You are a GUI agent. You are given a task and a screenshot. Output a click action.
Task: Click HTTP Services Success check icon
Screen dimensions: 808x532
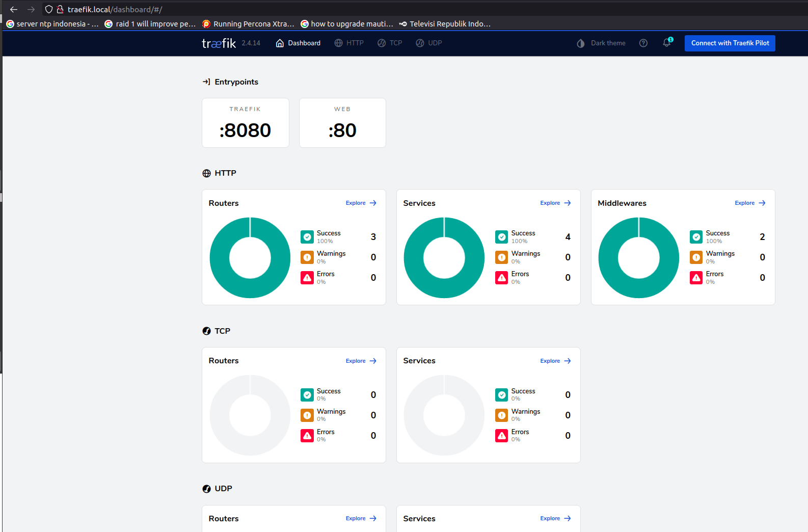point(502,237)
